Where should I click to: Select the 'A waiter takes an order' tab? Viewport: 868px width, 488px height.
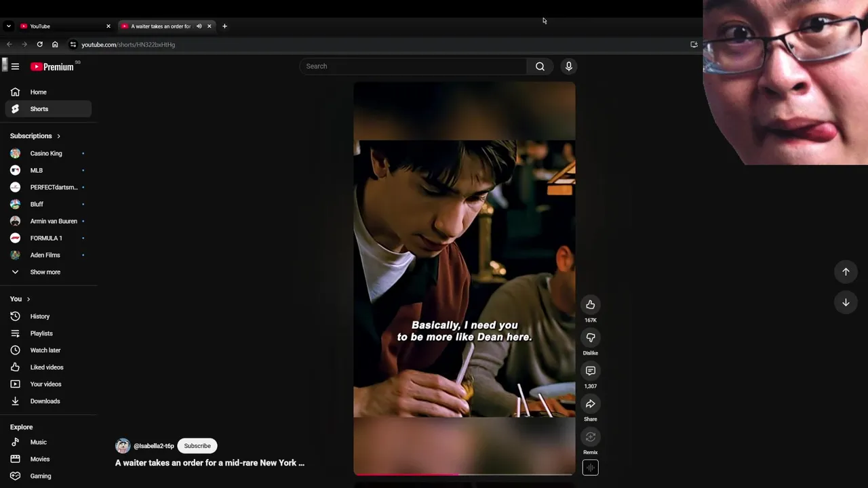(x=159, y=26)
